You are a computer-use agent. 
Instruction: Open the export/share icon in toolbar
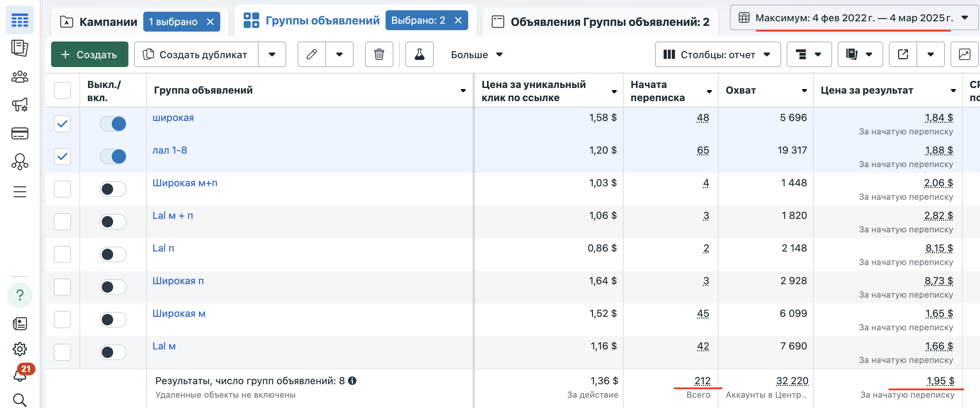pyautogui.click(x=903, y=54)
